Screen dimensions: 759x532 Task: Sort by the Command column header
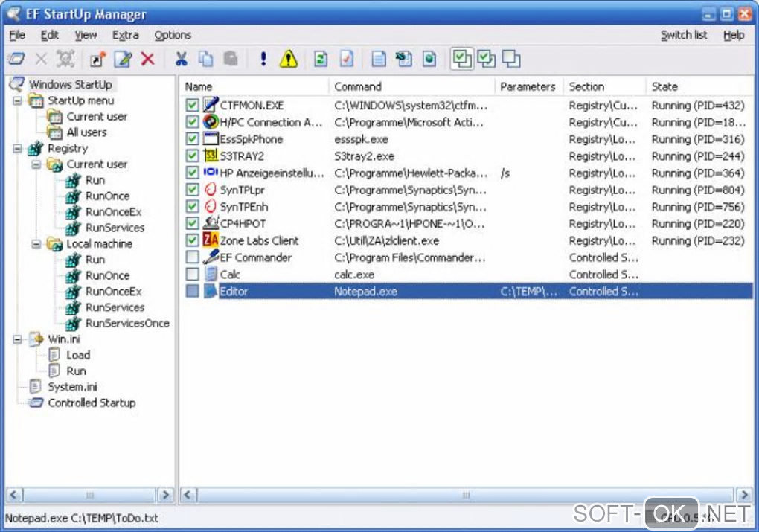(x=412, y=86)
